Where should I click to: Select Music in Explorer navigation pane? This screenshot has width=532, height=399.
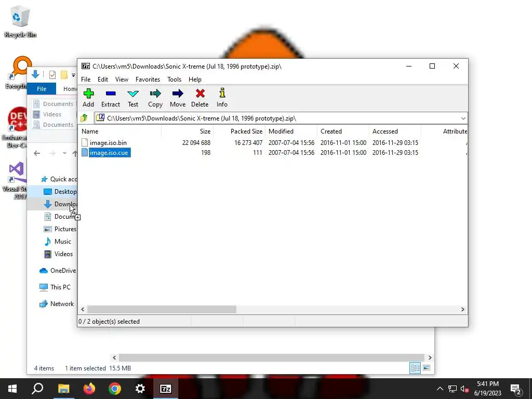[x=58, y=242]
